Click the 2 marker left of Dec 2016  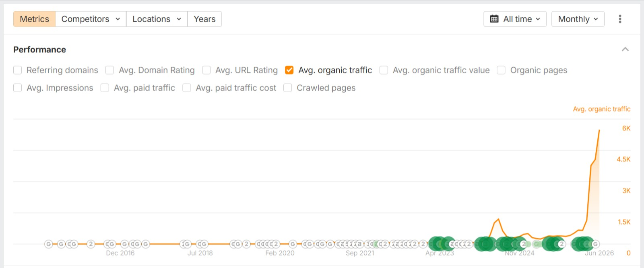pyautogui.click(x=91, y=244)
